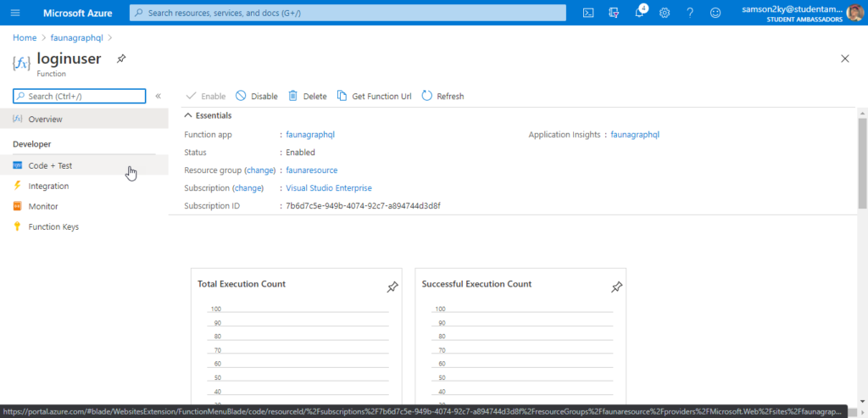Viewport: 868px width, 418px height.
Task: Click the Status Enabled value
Action: coord(301,153)
